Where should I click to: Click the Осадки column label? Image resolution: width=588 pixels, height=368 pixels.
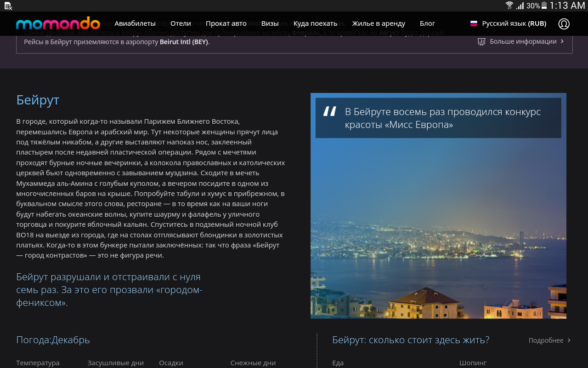click(171, 363)
